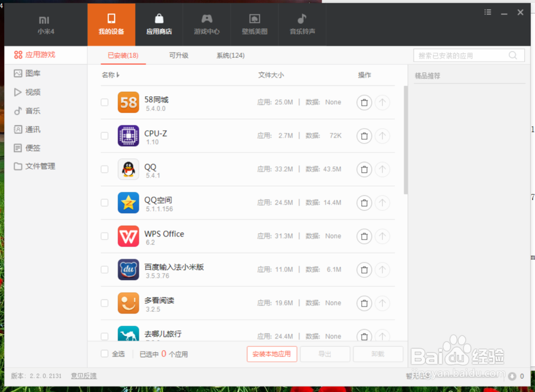Image resolution: width=535 pixels, height=392 pixels.
Task: Tick the CPU-Z checkbox
Action: pyautogui.click(x=105, y=136)
